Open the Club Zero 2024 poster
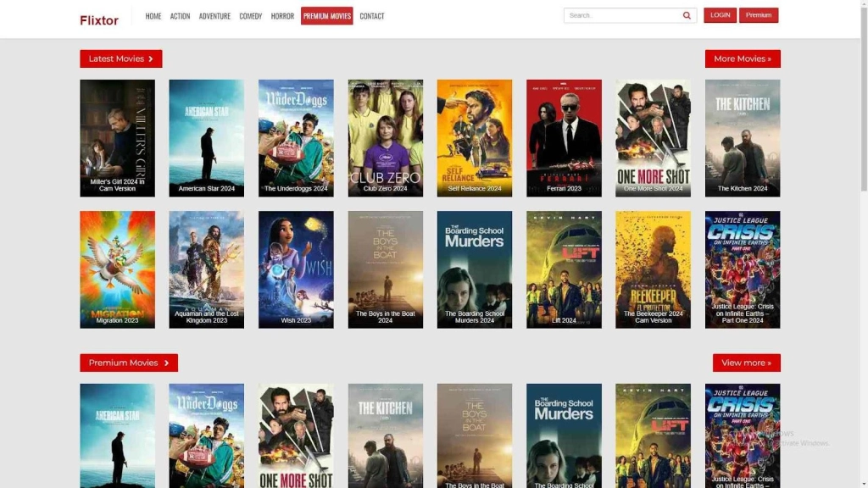The height and width of the screenshot is (488, 868). (386, 138)
